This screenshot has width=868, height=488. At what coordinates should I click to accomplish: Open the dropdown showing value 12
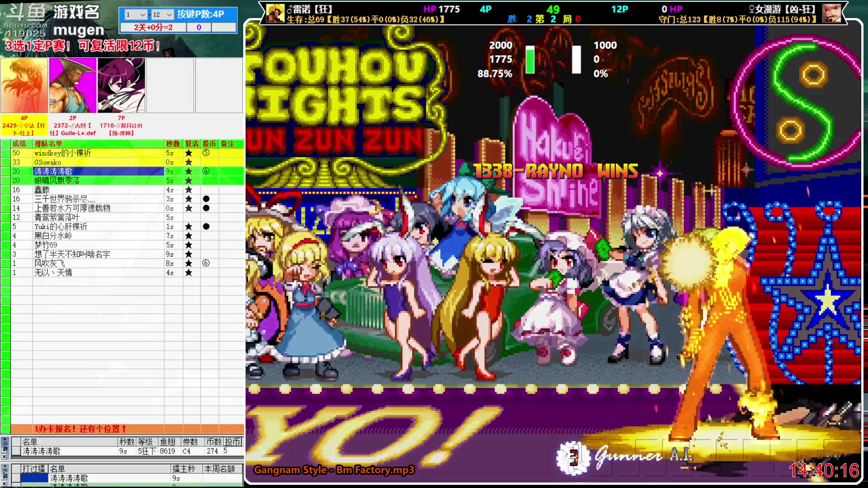coord(162,14)
